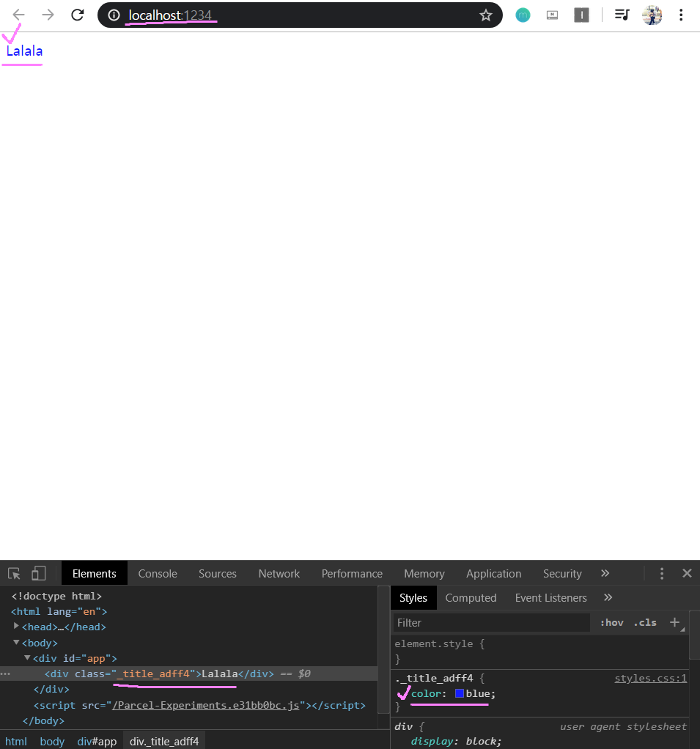Switch to the Network tab

(279, 573)
